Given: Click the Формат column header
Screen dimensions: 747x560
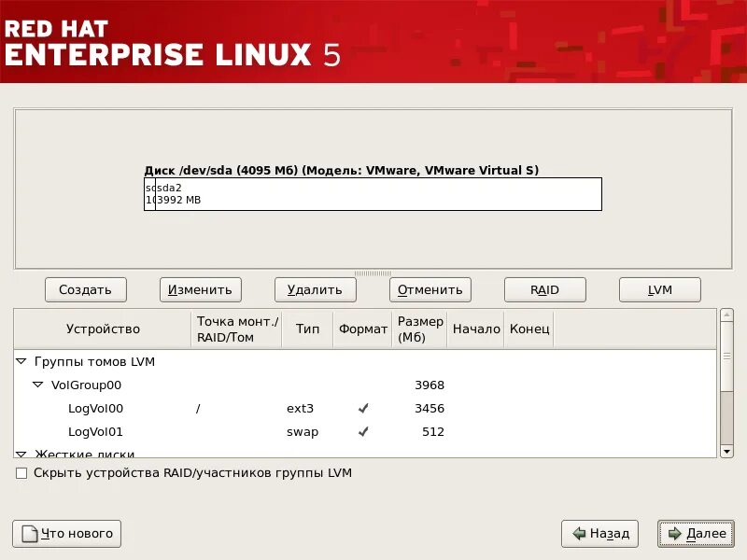Looking at the screenshot, I should click(363, 329).
